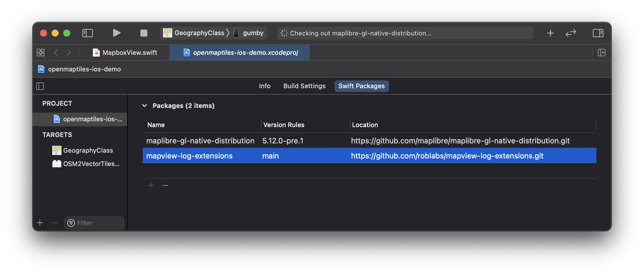Viewport: 644px width, 274px height.
Task: Collapse the Packages (2 items) section
Action: click(144, 106)
